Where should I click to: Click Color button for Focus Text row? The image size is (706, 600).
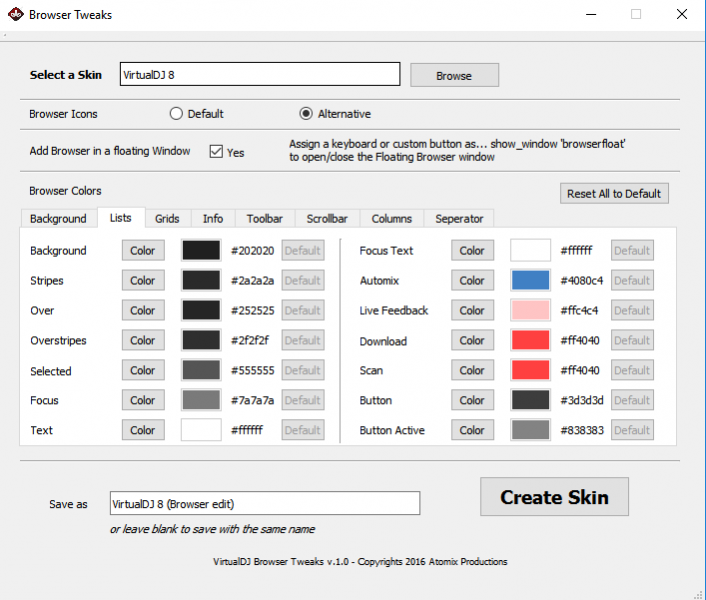(472, 250)
